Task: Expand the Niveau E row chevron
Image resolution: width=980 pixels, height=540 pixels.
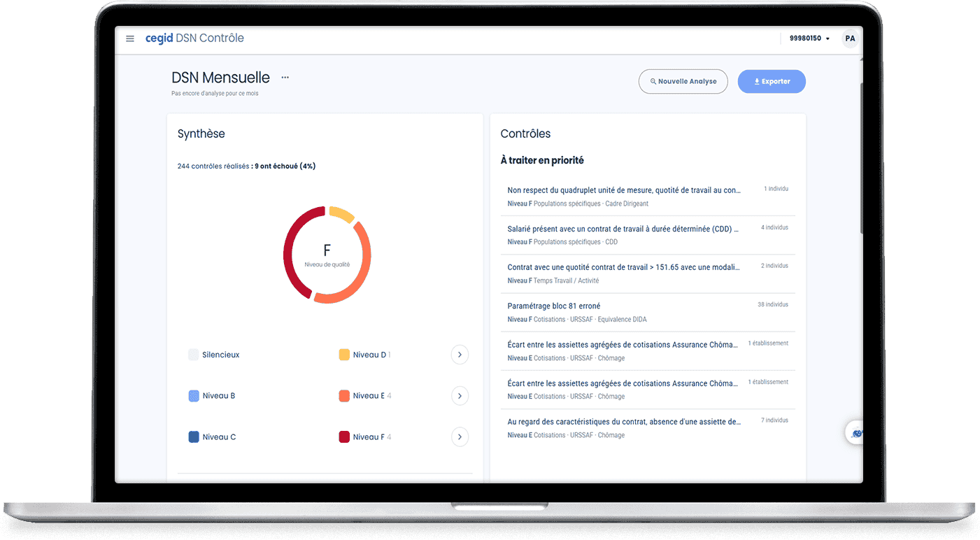Action: pyautogui.click(x=460, y=396)
